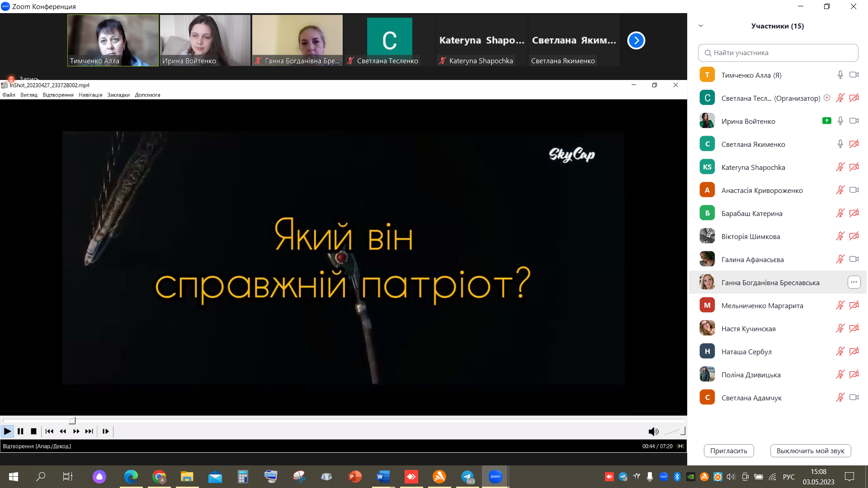Click the Найти участника search field
Screen dimensions: 868x488
point(778,53)
